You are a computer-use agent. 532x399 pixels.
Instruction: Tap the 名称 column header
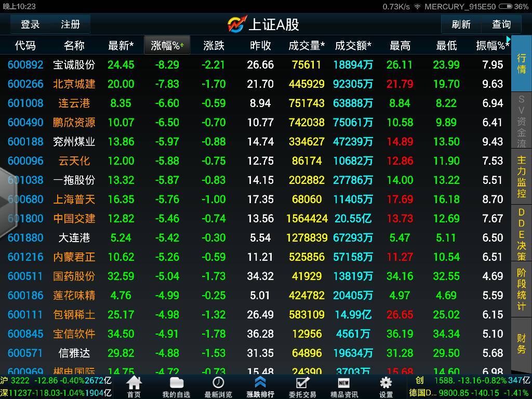74,45
